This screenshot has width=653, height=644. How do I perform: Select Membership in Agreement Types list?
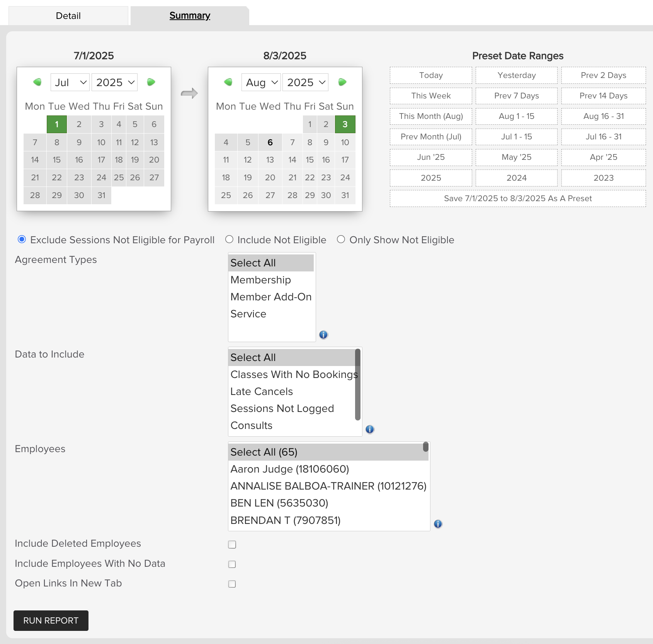[271, 280]
